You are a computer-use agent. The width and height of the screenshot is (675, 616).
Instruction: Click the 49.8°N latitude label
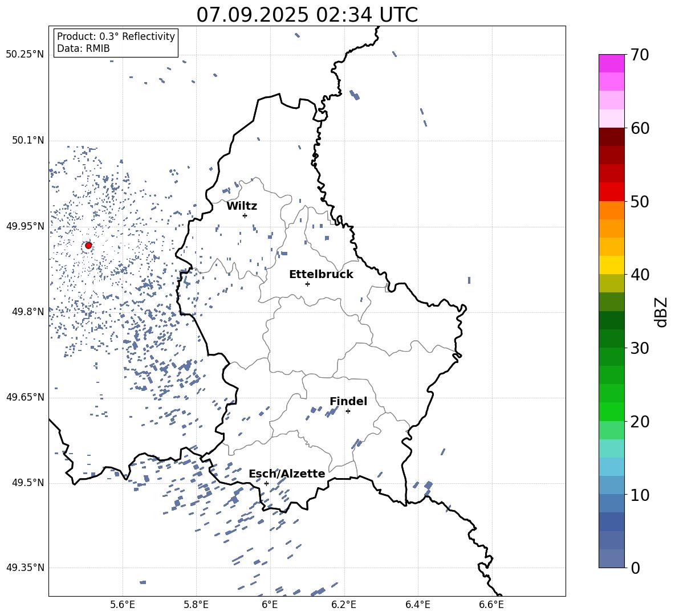[27, 312]
